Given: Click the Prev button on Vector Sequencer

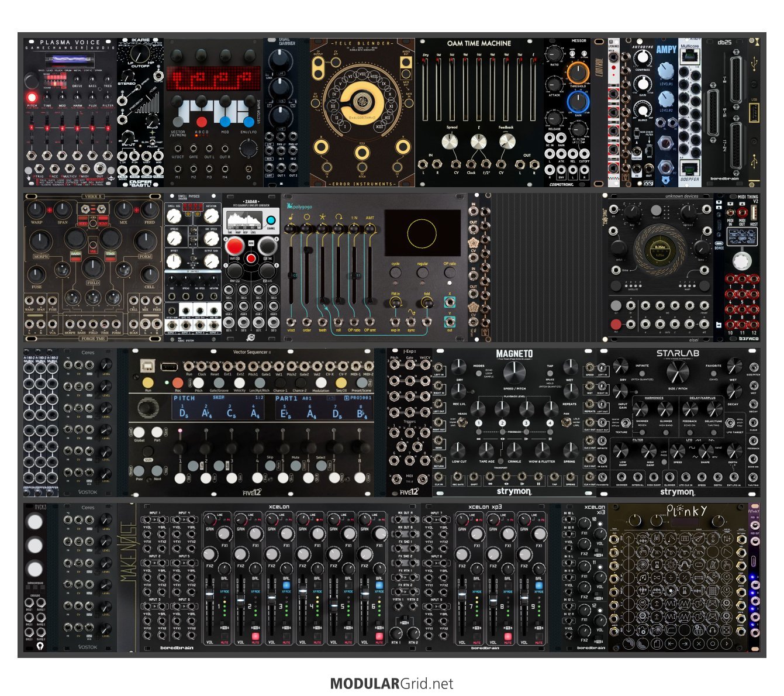Looking at the screenshot, I should [139, 471].
